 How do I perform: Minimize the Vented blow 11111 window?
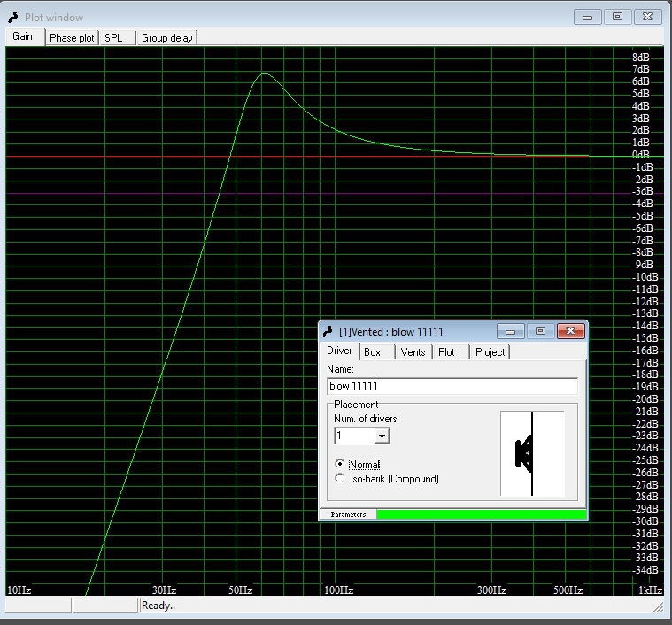click(511, 331)
